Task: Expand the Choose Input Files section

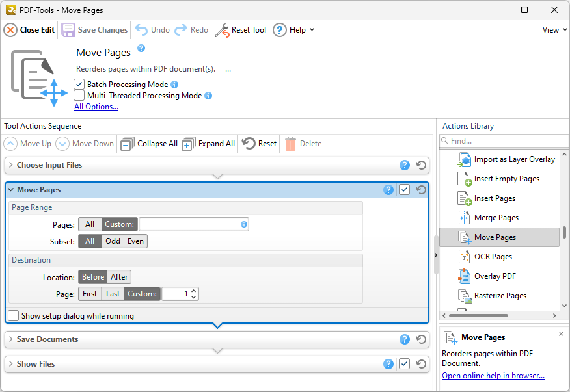Action: tap(11, 165)
